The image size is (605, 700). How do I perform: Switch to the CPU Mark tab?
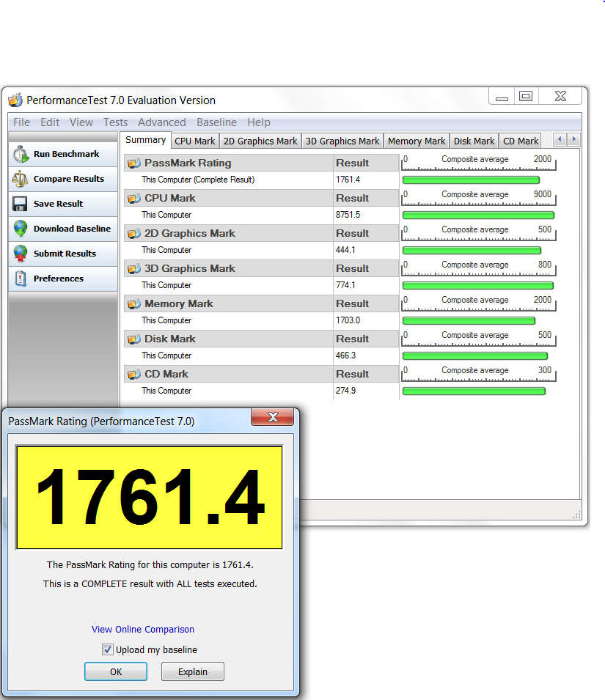click(195, 141)
